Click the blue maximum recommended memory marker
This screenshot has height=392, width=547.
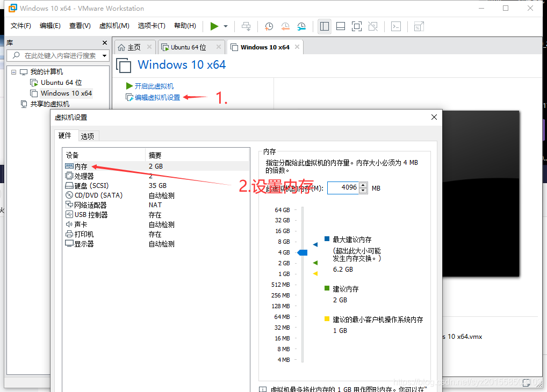[x=315, y=244]
